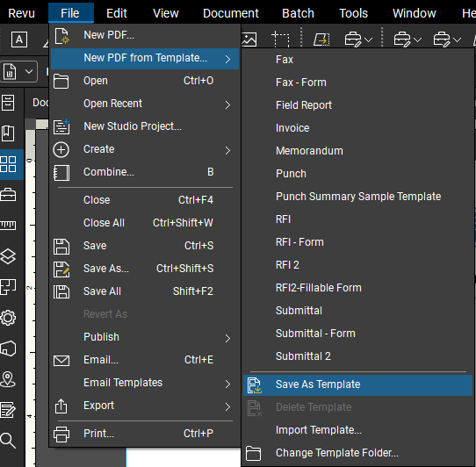Open the Places location pin panel
The height and width of the screenshot is (467, 476).
coord(8,379)
